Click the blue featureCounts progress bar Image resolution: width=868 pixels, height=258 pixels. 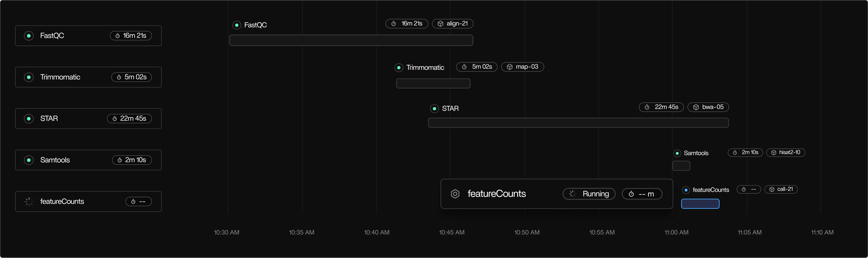coord(700,204)
